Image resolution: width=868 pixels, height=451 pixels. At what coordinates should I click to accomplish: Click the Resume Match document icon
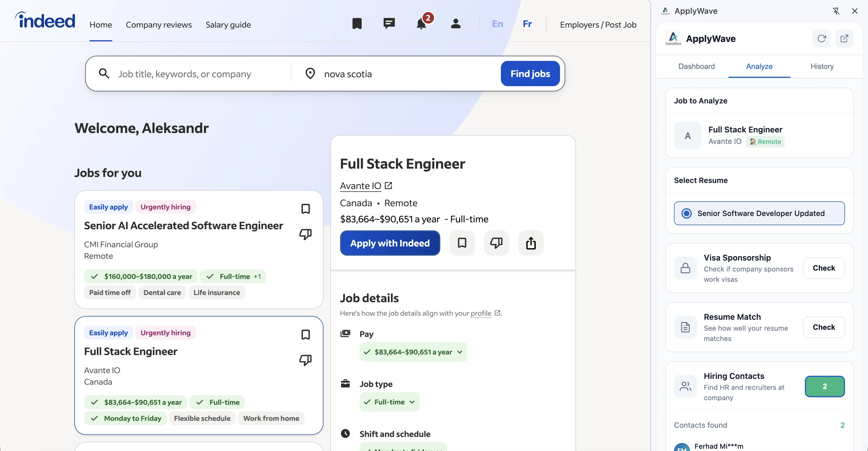pos(685,327)
